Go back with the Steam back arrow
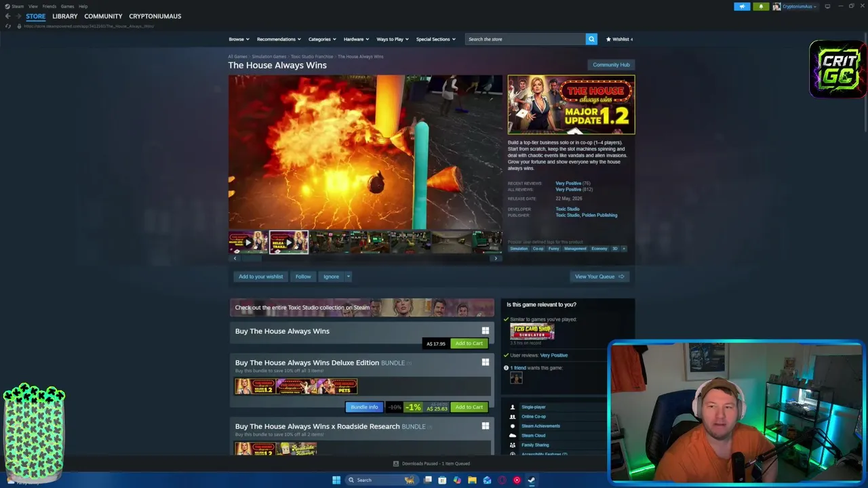Image resolution: width=868 pixels, height=488 pixels. pos(7,16)
